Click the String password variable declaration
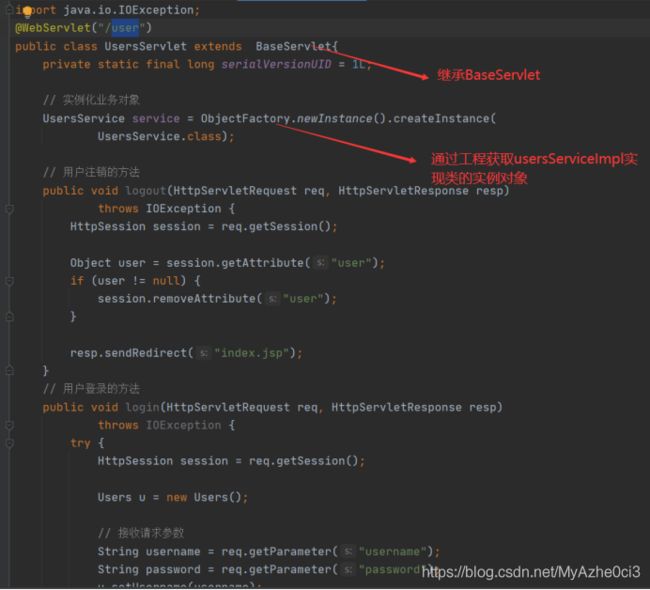 149,570
